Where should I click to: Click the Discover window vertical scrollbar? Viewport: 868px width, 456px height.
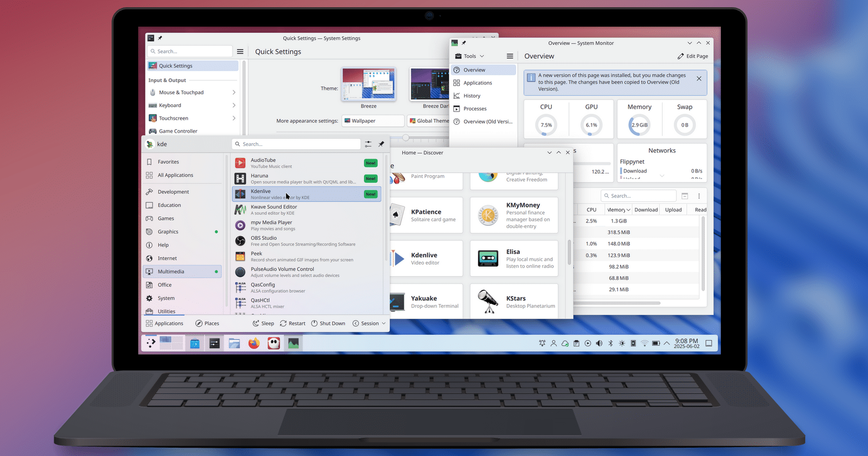569,252
